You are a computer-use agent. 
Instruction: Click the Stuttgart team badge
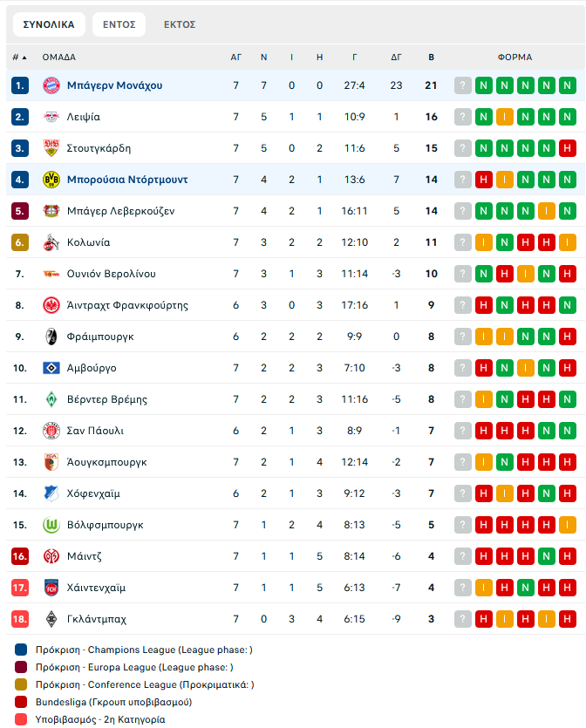pos(50,148)
